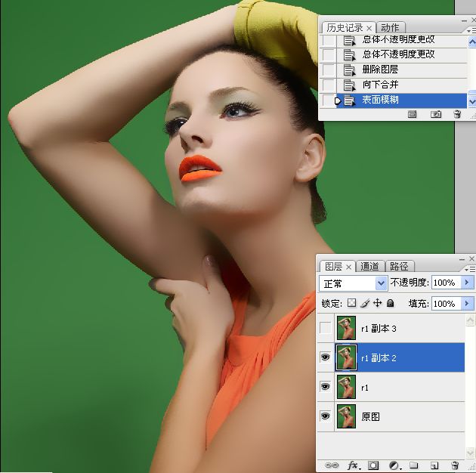
Task: Open the layer style fx menu
Action: point(353,465)
